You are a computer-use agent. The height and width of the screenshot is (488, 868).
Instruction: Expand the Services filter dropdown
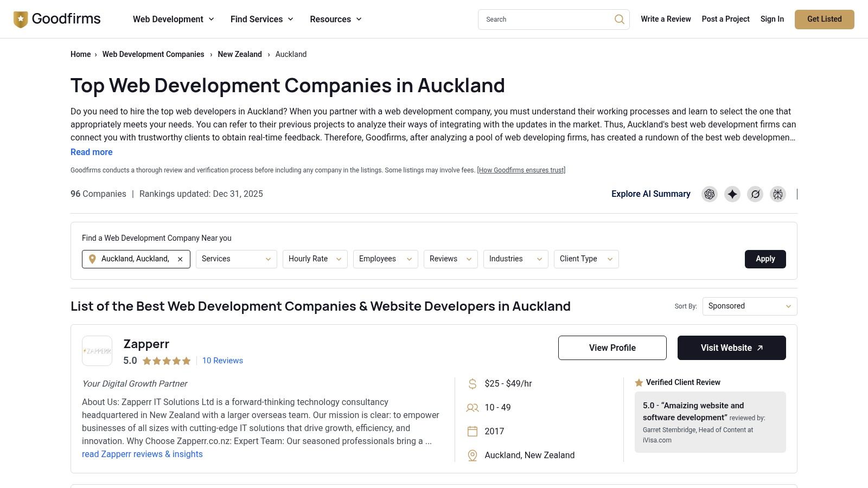(236, 259)
